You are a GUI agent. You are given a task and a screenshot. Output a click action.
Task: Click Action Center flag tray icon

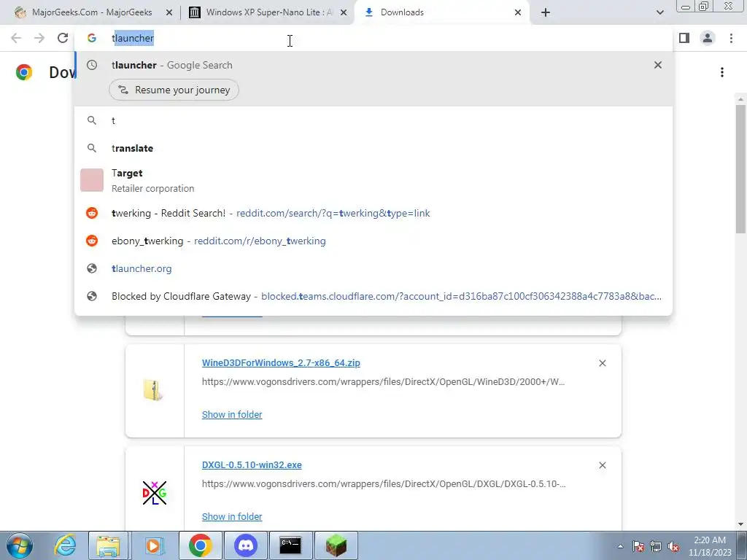coord(638,546)
